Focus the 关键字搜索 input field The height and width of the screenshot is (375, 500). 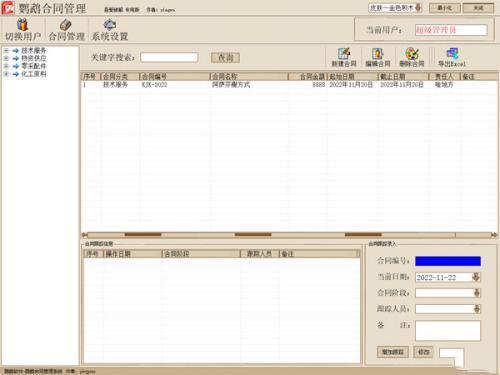point(169,57)
